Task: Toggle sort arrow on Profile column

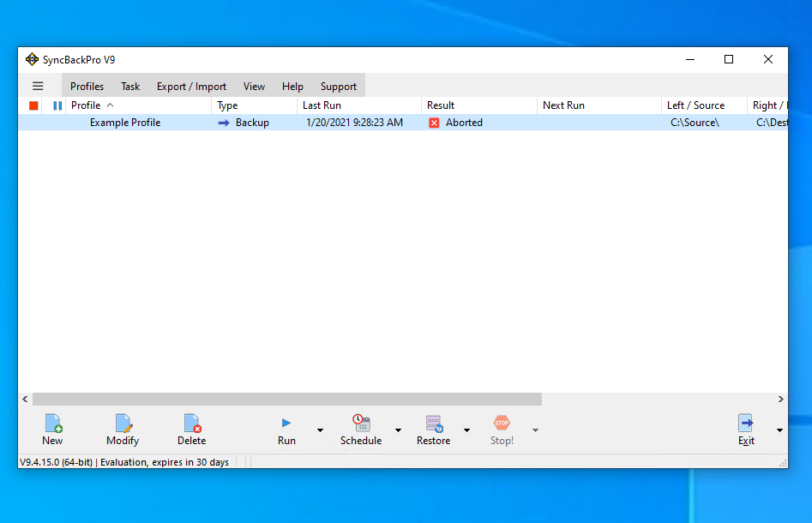Action: tap(111, 105)
